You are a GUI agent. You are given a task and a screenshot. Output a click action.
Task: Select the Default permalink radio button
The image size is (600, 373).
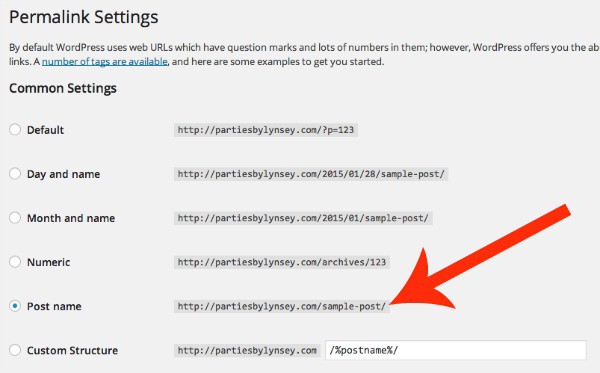(x=15, y=129)
